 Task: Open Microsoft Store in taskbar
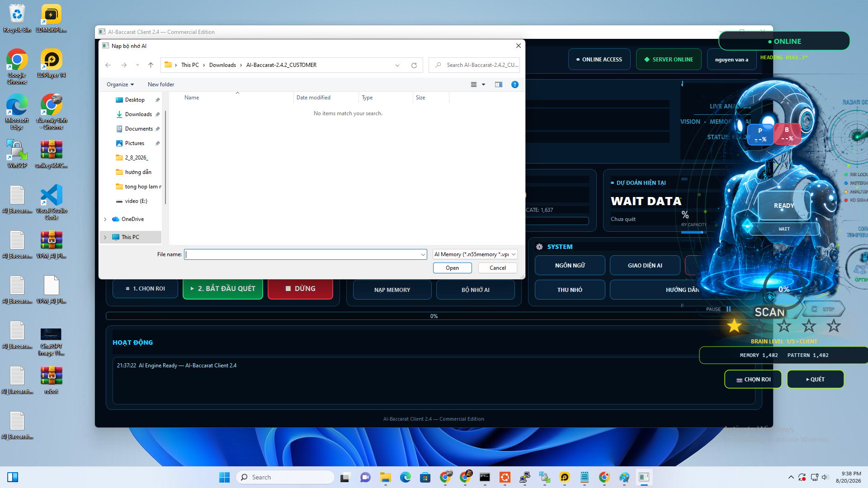tap(425, 477)
